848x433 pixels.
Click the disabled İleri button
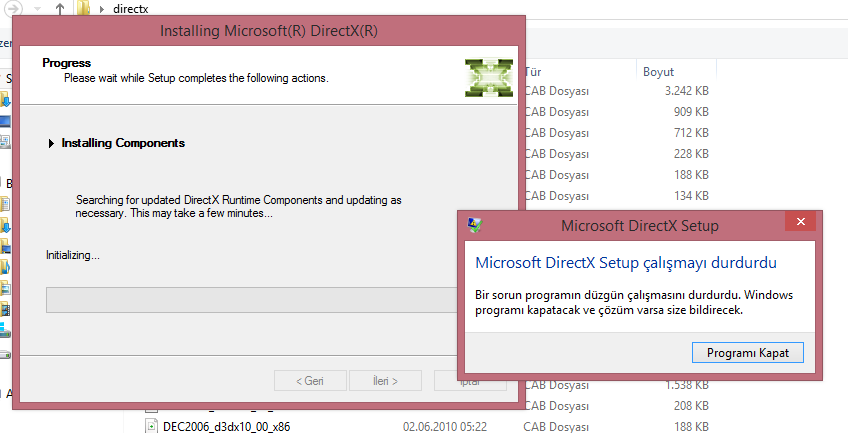[385, 381]
